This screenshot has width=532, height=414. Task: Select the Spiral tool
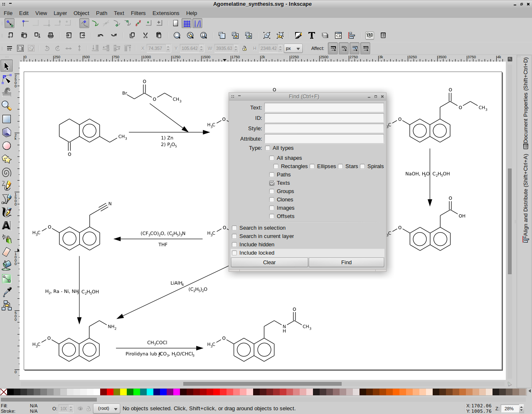(x=7, y=172)
